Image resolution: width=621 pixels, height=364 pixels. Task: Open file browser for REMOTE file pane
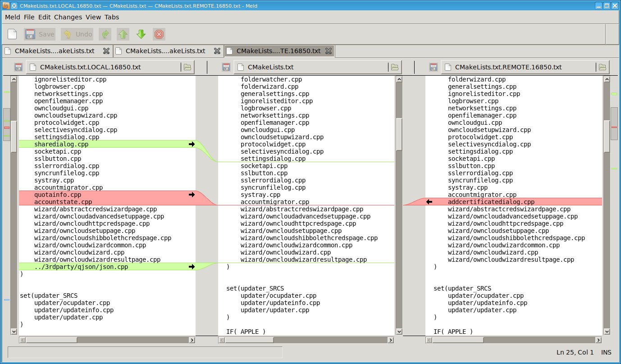point(602,67)
